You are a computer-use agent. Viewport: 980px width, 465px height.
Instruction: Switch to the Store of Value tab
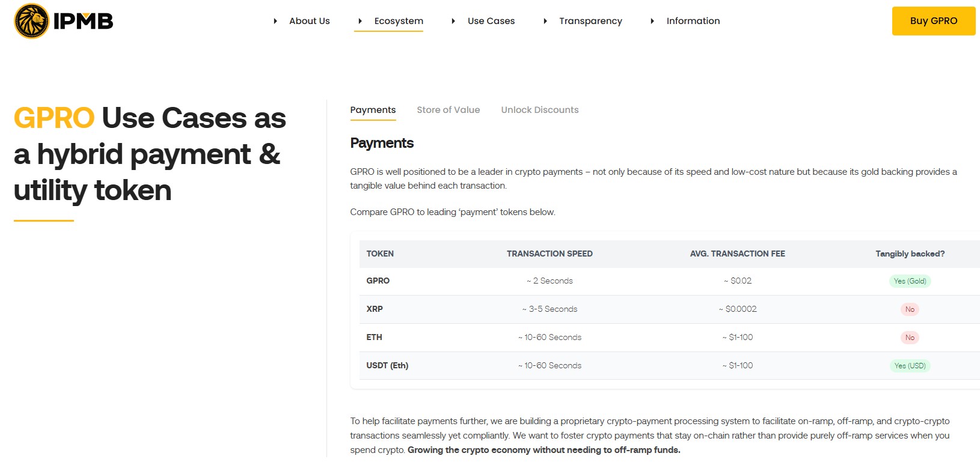coord(449,110)
